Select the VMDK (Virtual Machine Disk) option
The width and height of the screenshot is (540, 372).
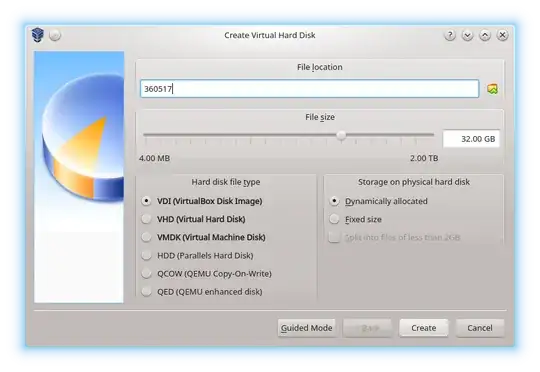(x=203, y=237)
